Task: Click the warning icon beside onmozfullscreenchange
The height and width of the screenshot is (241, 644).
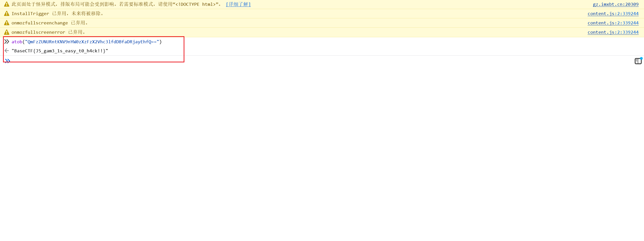Action: pyautogui.click(x=6, y=23)
